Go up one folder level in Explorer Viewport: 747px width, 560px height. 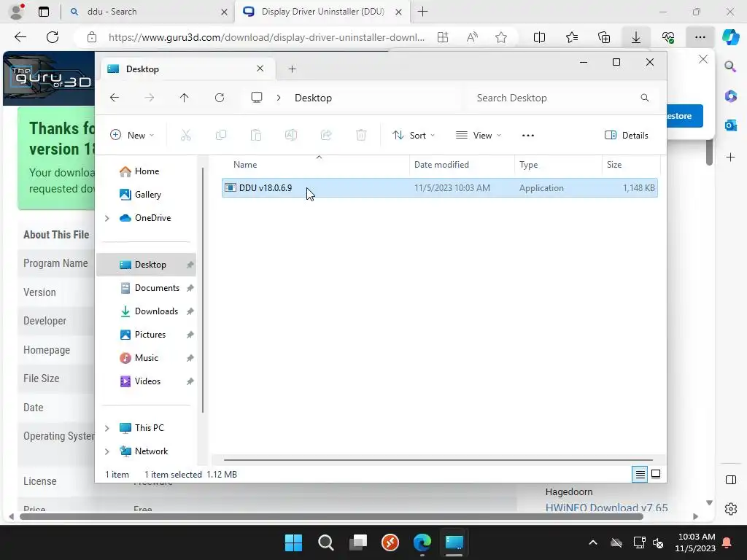[x=185, y=98]
